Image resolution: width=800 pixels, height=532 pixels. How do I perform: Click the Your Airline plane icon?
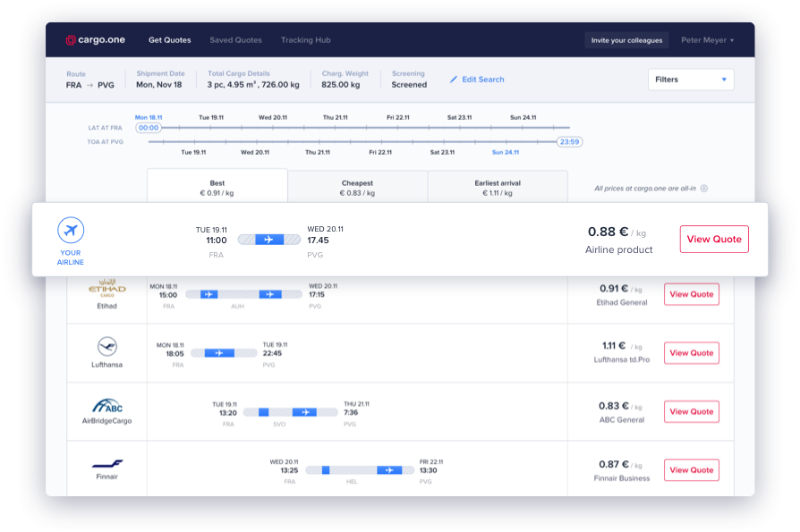click(71, 231)
